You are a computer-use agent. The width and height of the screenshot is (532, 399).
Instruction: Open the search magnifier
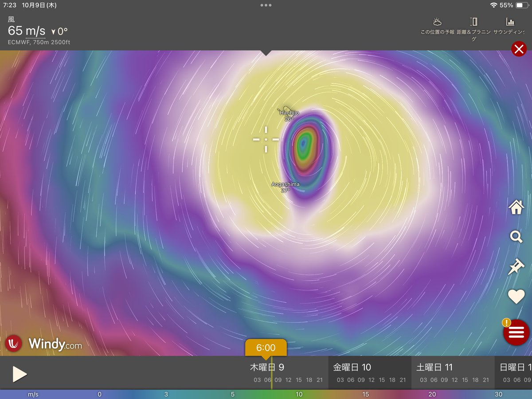pos(516,237)
